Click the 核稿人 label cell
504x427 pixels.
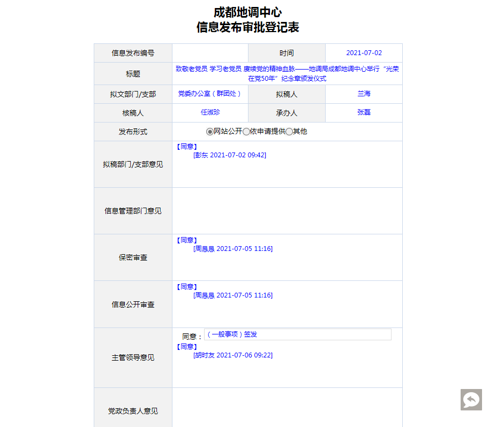133,113
